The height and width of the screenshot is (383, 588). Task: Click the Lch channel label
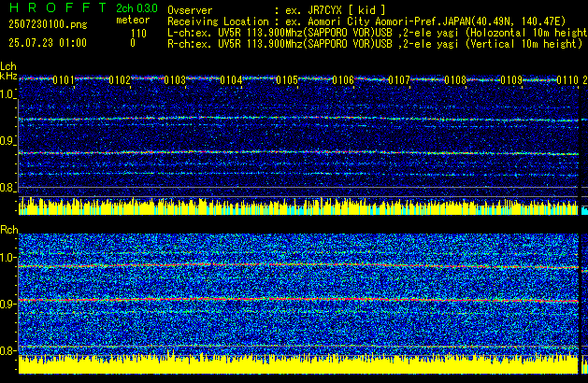[8, 66]
